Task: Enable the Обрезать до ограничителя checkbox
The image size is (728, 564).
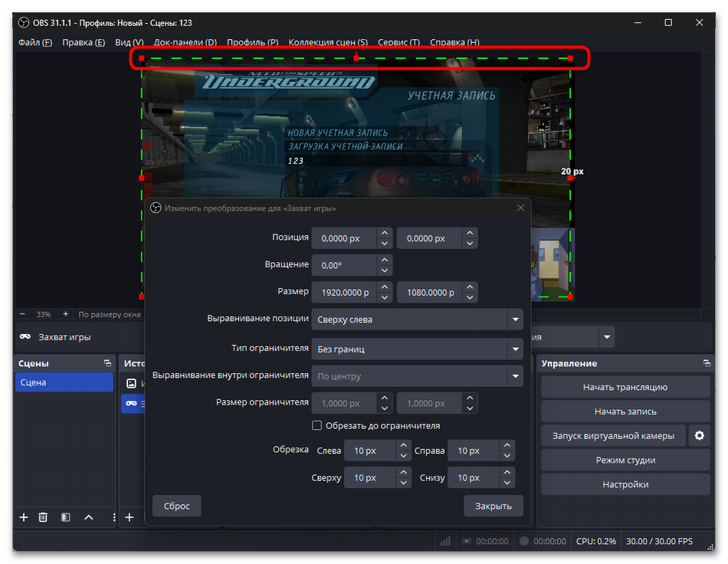Action: [x=316, y=425]
